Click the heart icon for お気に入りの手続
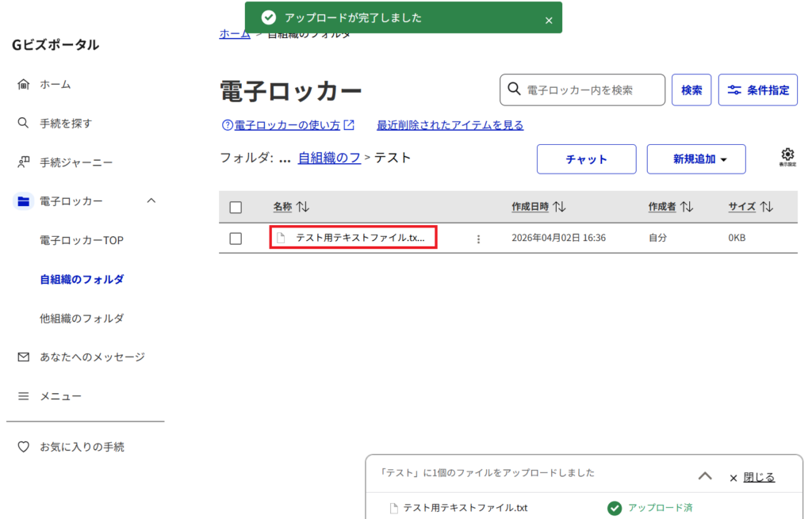Image resolution: width=812 pixels, height=519 pixels. pos(23,447)
